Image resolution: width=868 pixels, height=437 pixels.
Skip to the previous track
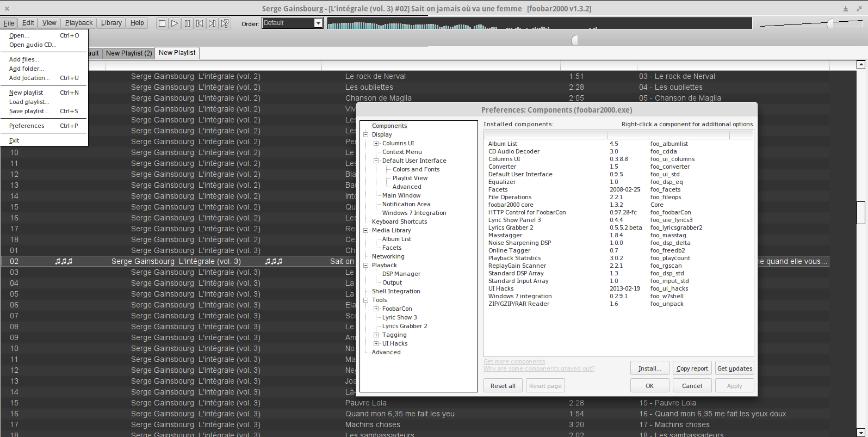tap(200, 23)
